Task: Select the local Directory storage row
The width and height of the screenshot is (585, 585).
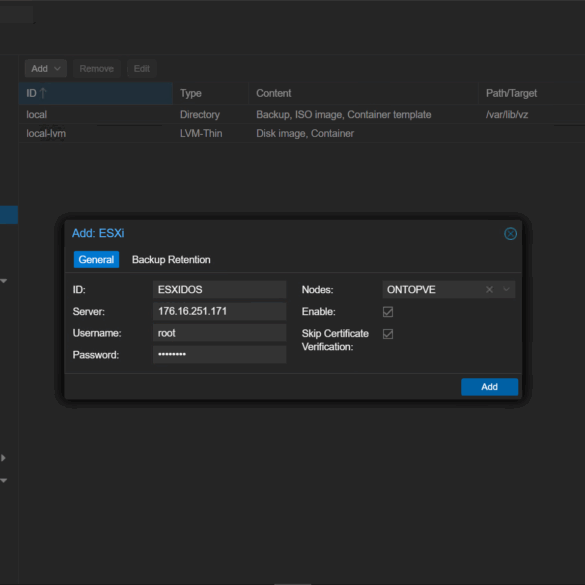Action: coord(301,115)
